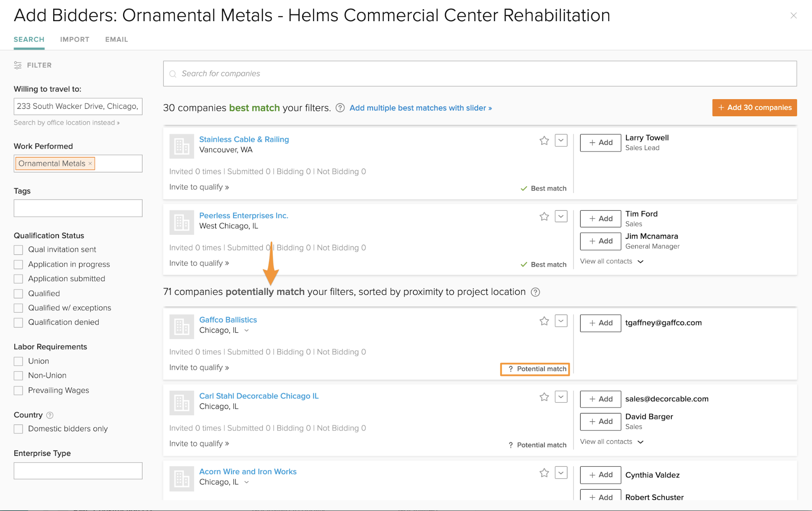Viewport: 812px width, 511px height.
Task: Open the Email tab
Action: (117, 39)
